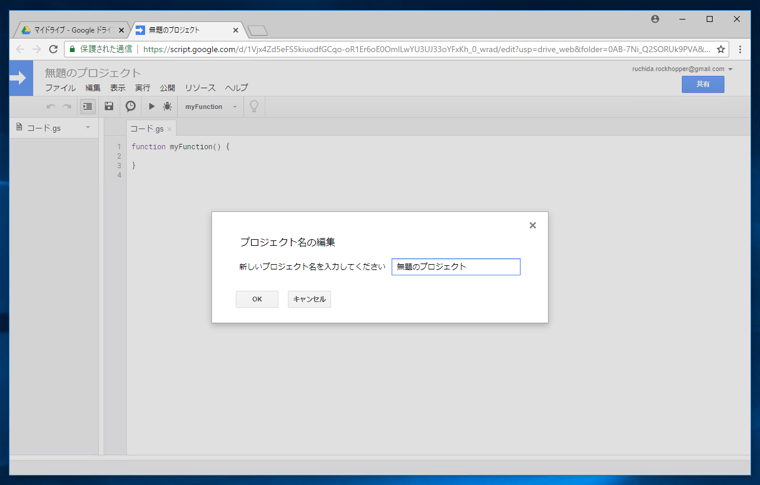Toggle the indent toolbar icon
The image size is (760, 485).
point(88,106)
